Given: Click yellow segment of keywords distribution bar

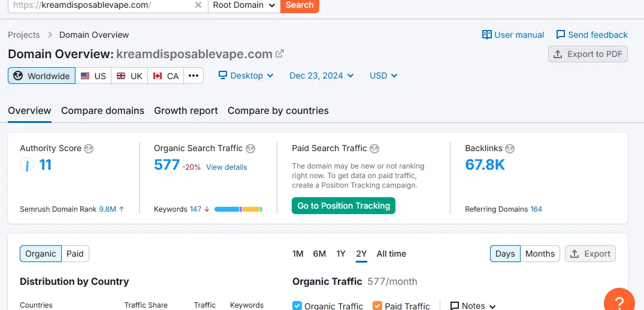Looking at the screenshot, I should pos(251,209).
